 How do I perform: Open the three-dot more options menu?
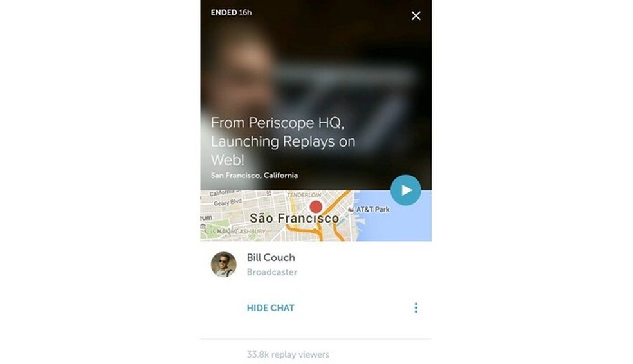(x=416, y=308)
